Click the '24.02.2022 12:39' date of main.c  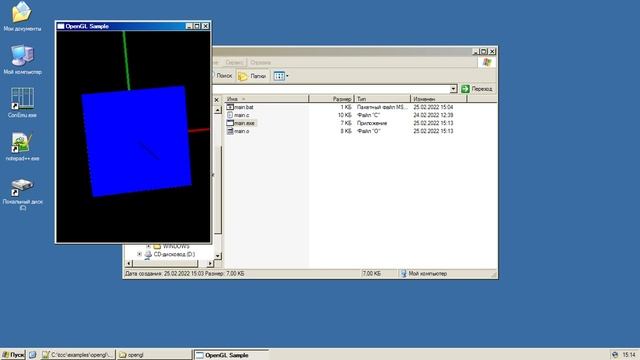tap(433, 115)
